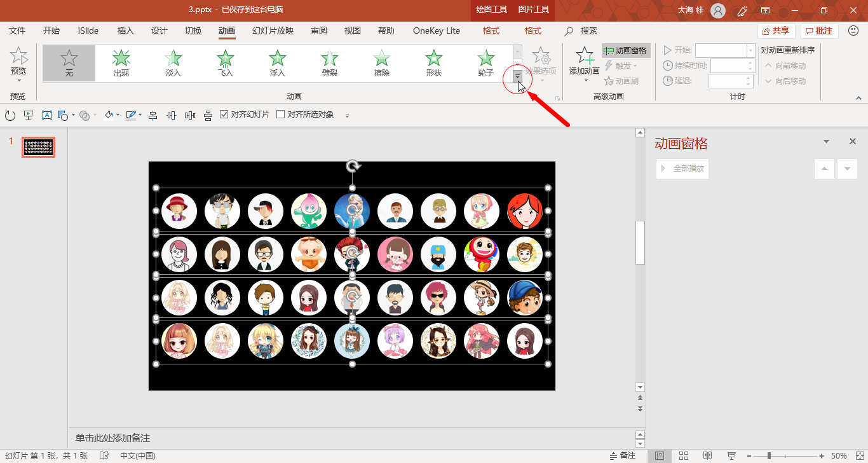Select slide 1 thumbnail in the slide panel
The width and height of the screenshot is (868, 463).
click(39, 147)
